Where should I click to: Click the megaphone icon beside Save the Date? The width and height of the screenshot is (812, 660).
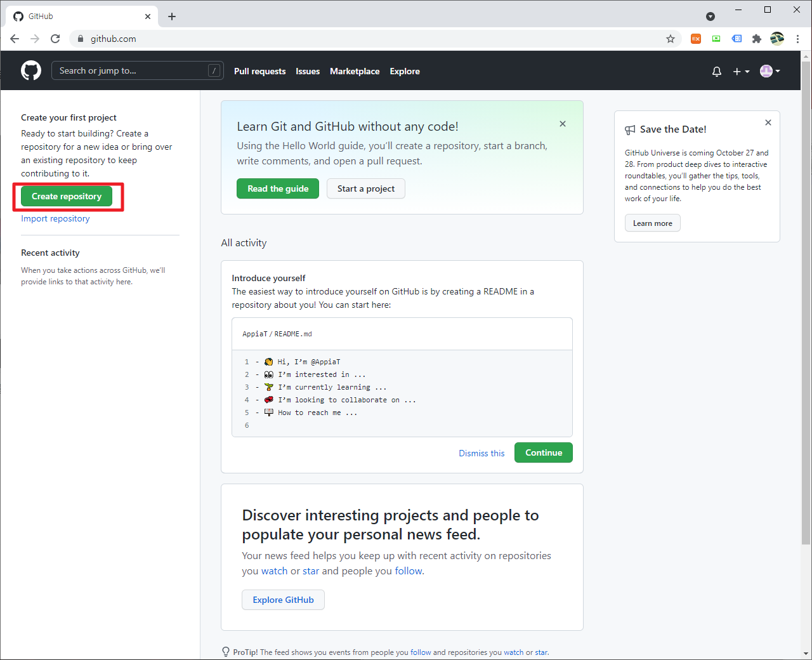630,129
